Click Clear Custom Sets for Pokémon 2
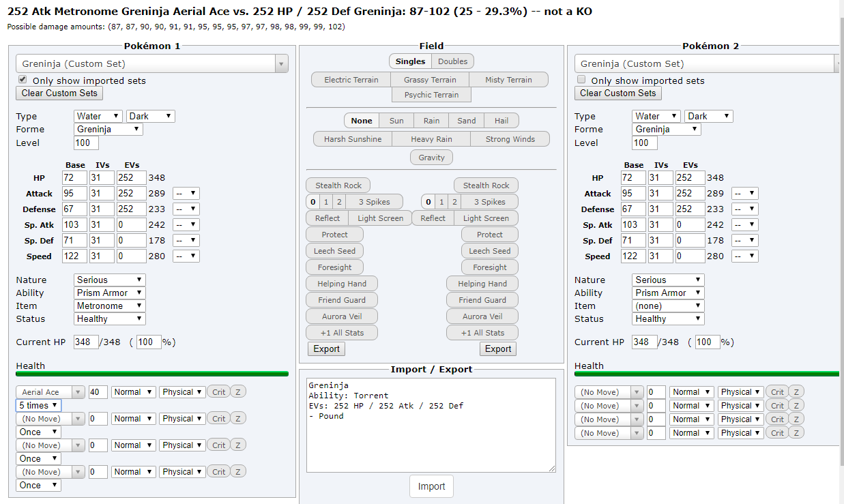The height and width of the screenshot is (504, 844). [x=618, y=93]
